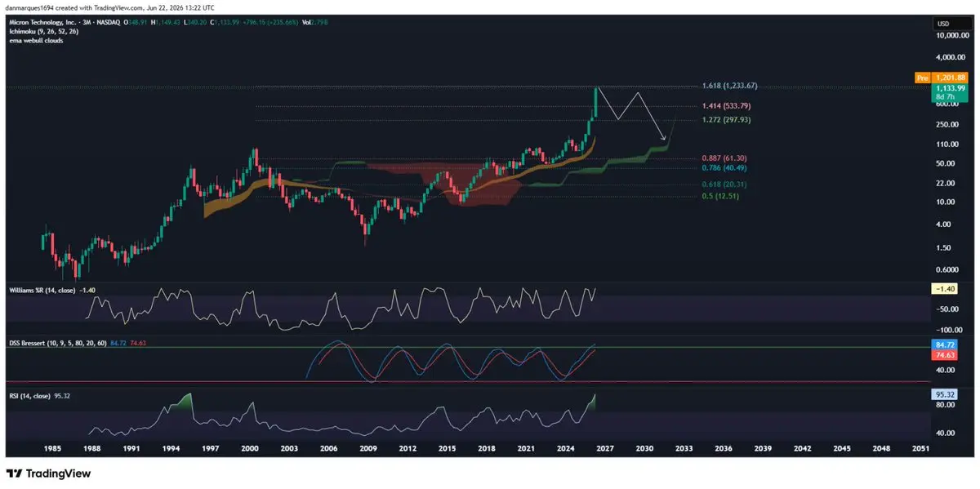This screenshot has width=980, height=489.
Task: Click the 2021 year on time axis
Action: pos(527,448)
